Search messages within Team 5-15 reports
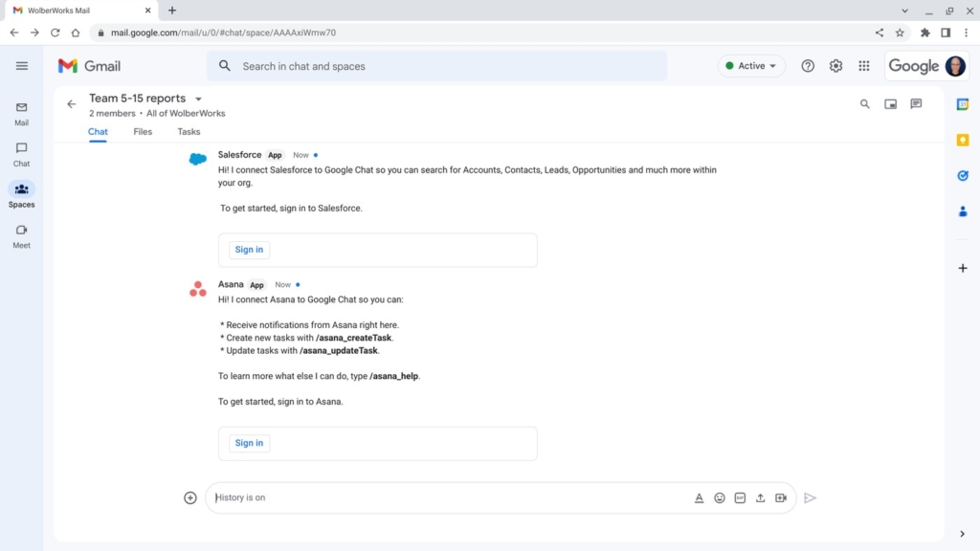This screenshot has height=551, width=980. (x=864, y=103)
